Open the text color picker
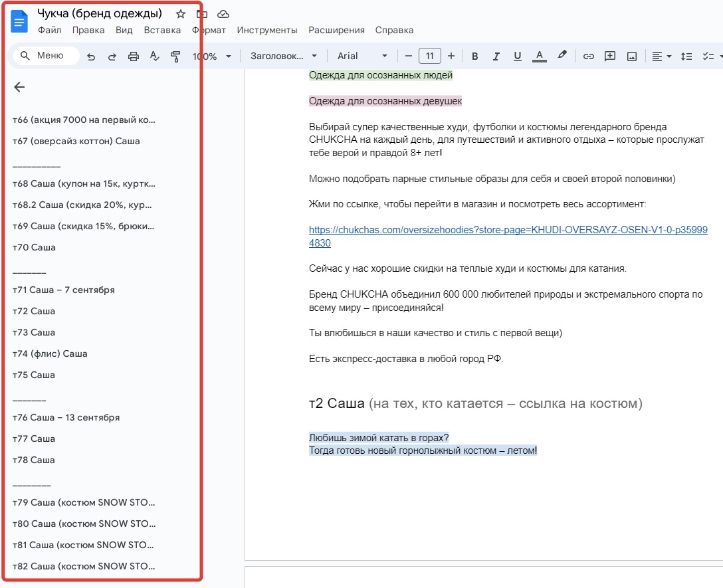723x588 pixels. [x=539, y=56]
